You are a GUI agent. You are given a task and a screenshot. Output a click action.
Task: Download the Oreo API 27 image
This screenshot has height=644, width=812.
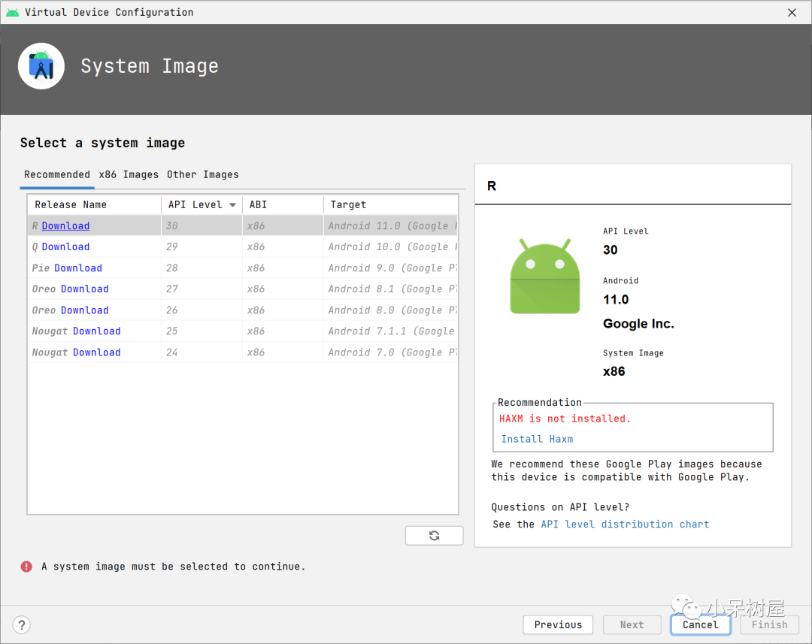click(x=84, y=289)
